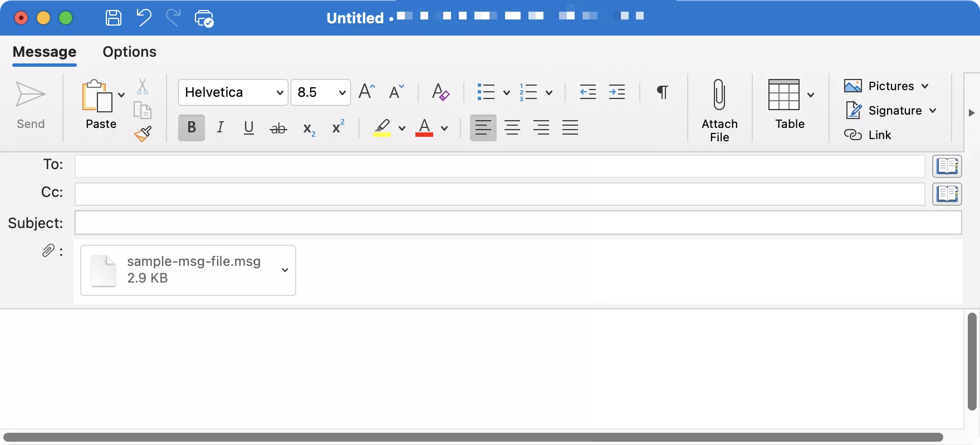Toggle Underline formatting
This screenshot has height=445, width=980.
point(249,127)
